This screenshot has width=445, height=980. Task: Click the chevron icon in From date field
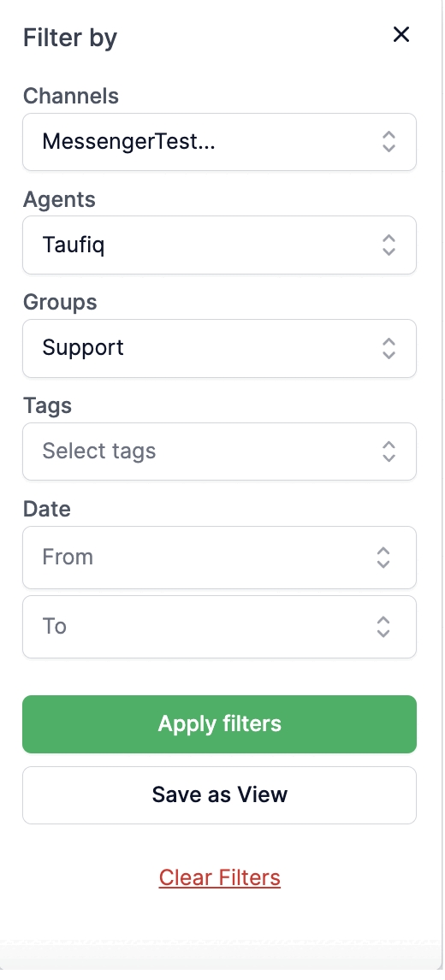(383, 558)
